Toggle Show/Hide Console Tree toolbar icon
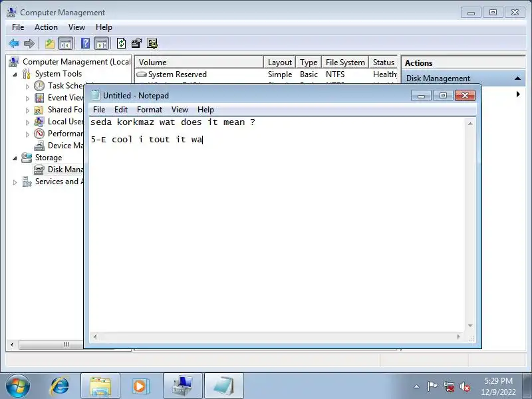Screen dimensions: 532x399 [66, 43]
